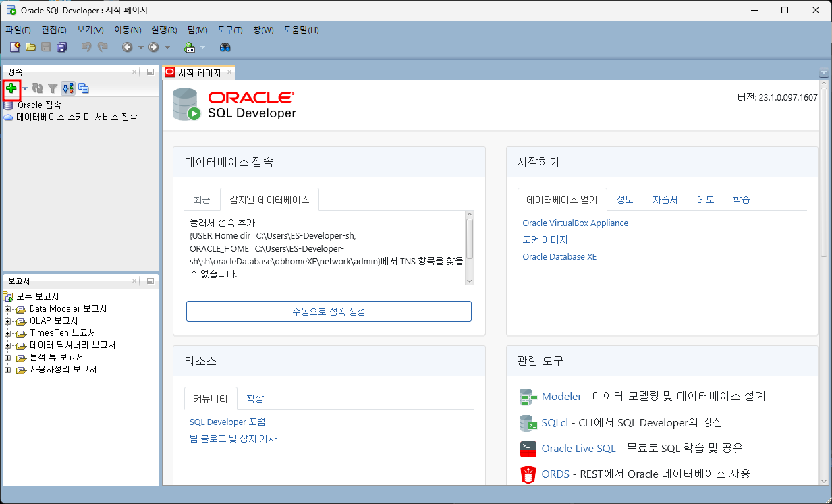The width and height of the screenshot is (832, 504).
Task: Click the refresh connections icon
Action: tap(38, 88)
